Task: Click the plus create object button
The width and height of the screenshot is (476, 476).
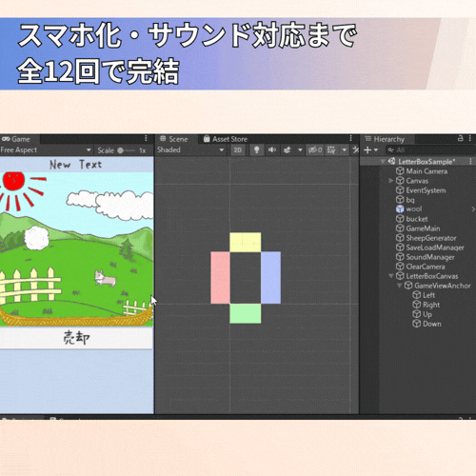Action: click(367, 149)
